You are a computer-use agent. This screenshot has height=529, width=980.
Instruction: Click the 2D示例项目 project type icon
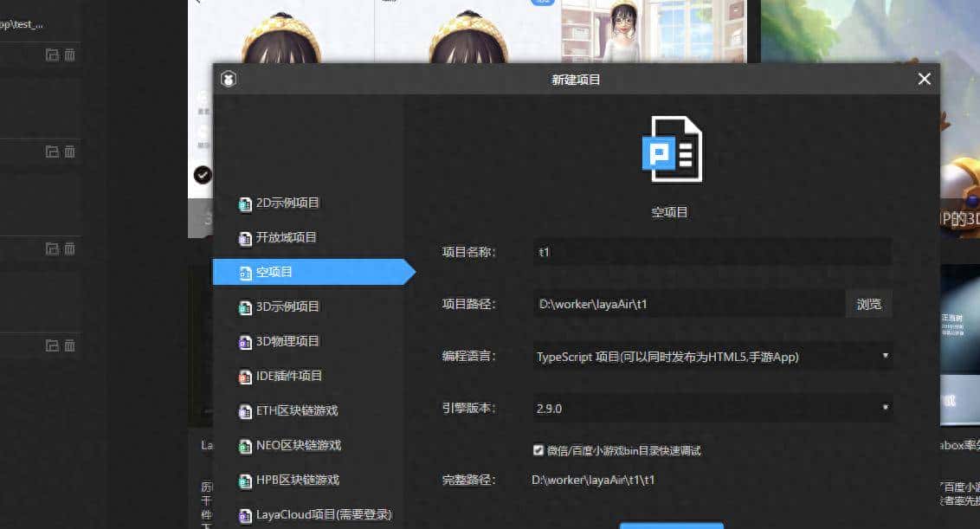click(x=243, y=203)
